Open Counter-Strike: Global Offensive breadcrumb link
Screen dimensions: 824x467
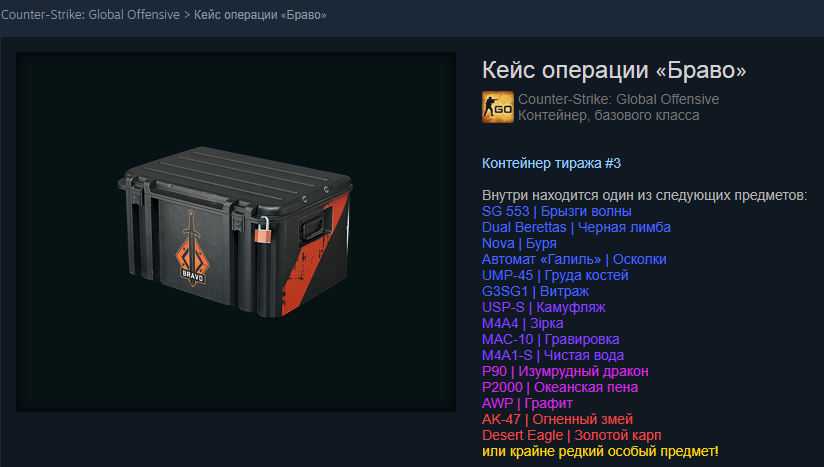coord(90,15)
